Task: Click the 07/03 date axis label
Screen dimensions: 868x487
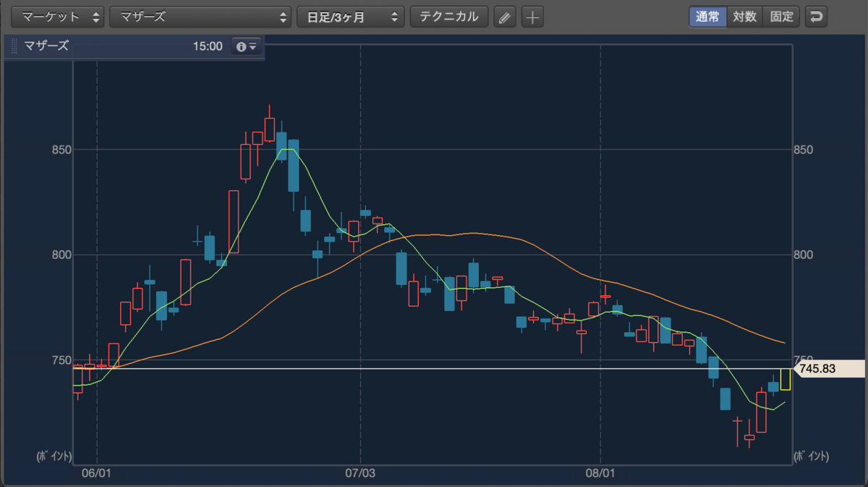Action: [x=359, y=472]
